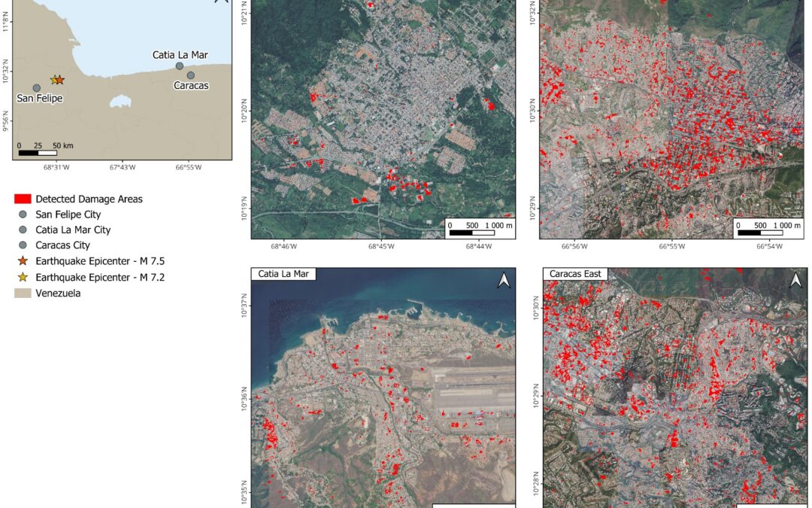The height and width of the screenshot is (508, 812).
Task: Click the 10°28'N latitude label
Action: 535,484
